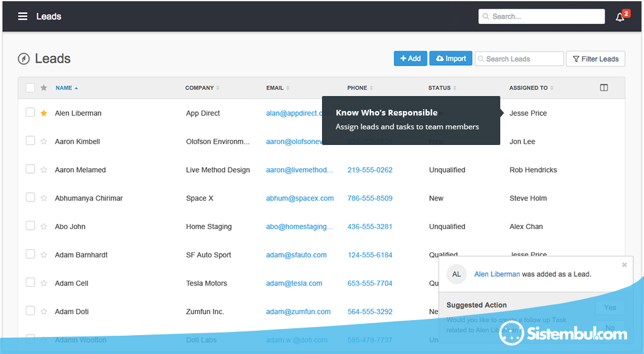Open email adam@tesla.com

tap(294, 283)
